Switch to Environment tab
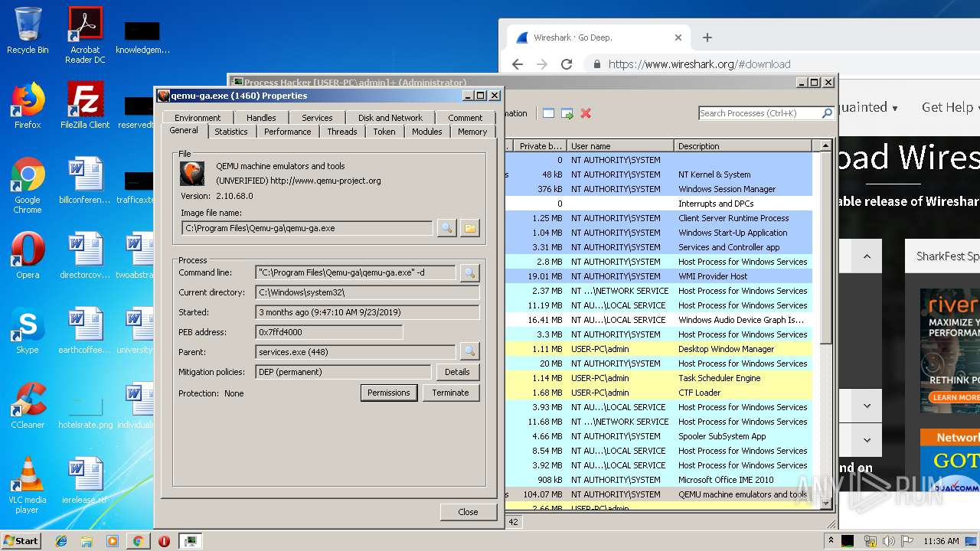Screen dimensions: 980x551 coord(198,118)
